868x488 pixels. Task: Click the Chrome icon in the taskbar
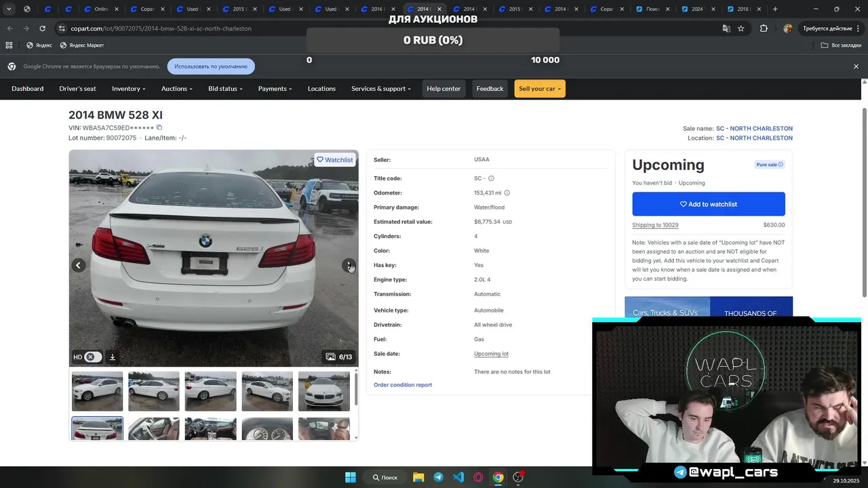(x=498, y=477)
